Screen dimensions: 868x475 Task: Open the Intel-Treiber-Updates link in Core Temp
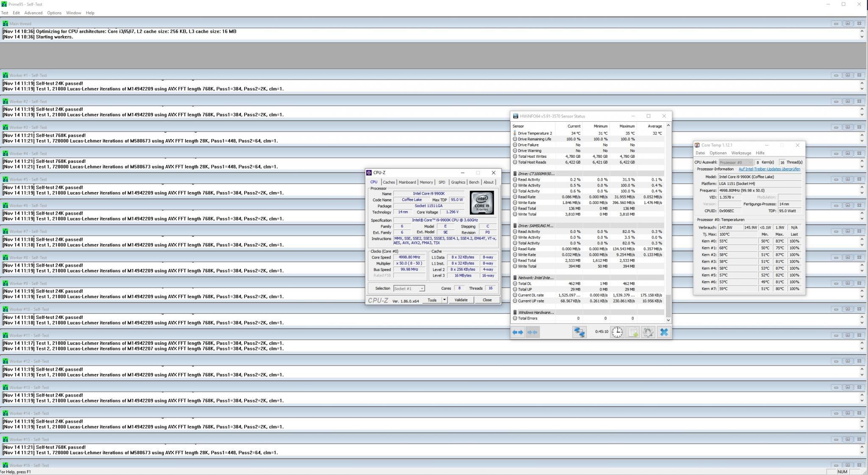(769, 169)
